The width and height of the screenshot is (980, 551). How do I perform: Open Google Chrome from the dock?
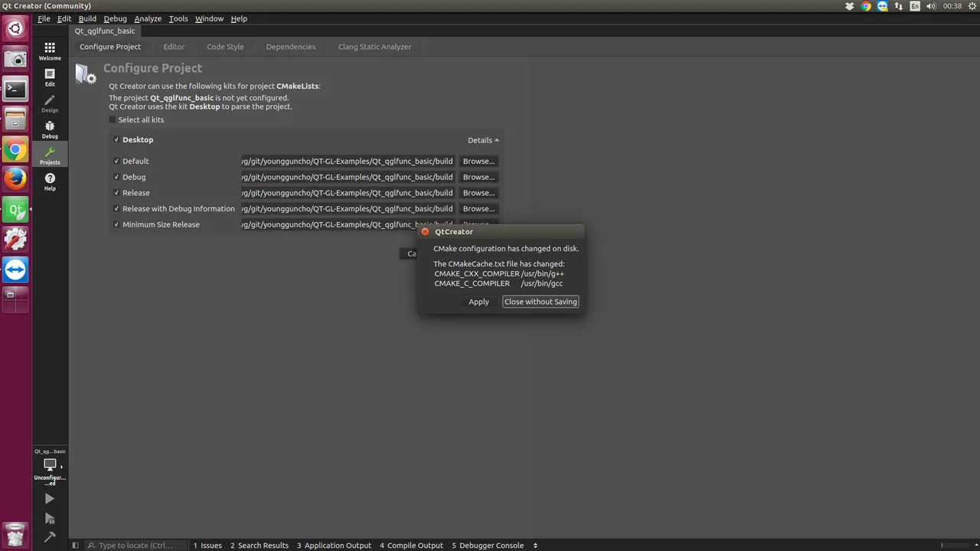(15, 149)
